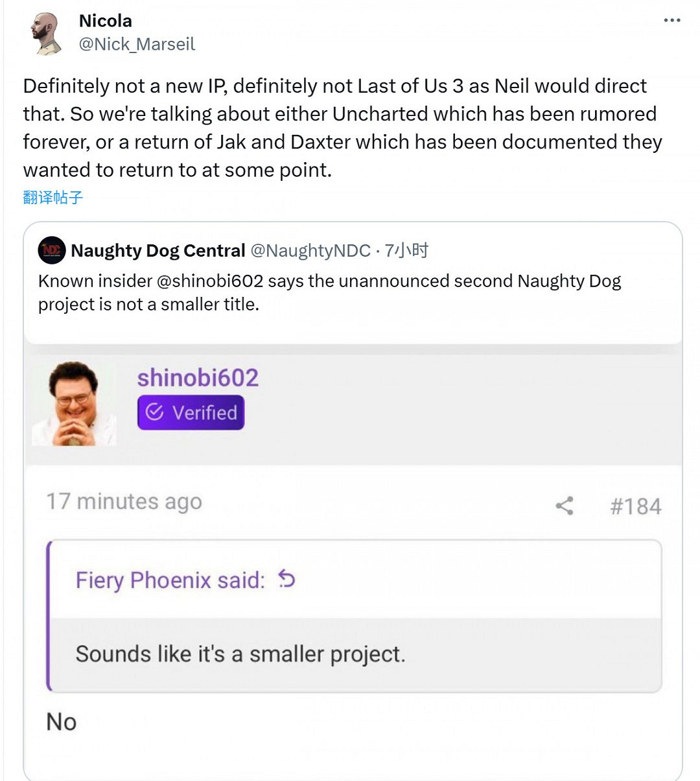Open the 7小时 quoted post timestamp
This screenshot has height=781, width=700.
[406, 251]
